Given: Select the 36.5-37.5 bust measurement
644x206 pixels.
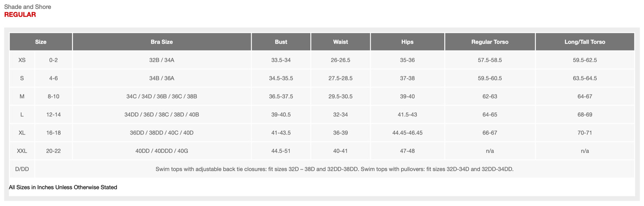Looking at the screenshot, I should 281,97.
